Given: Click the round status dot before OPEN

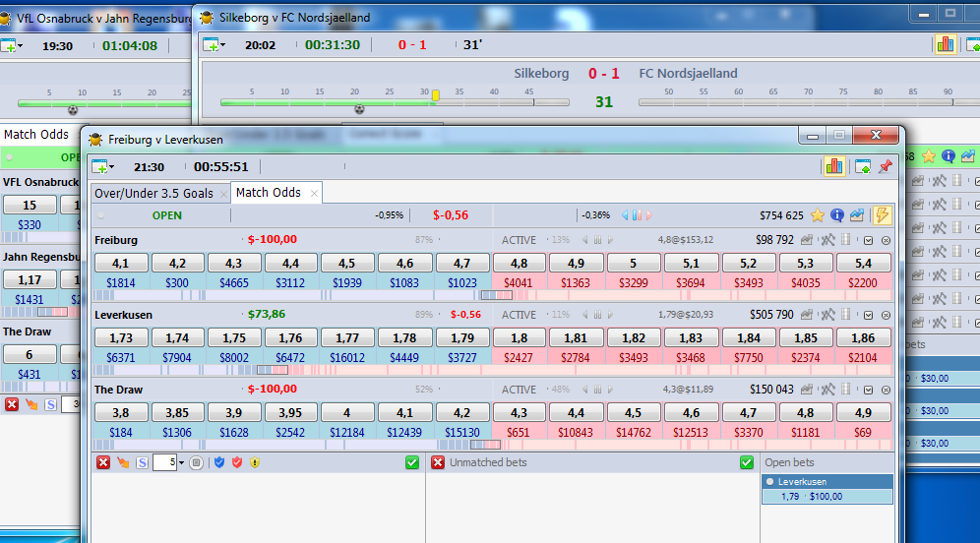Looking at the screenshot, I should (x=100, y=215).
